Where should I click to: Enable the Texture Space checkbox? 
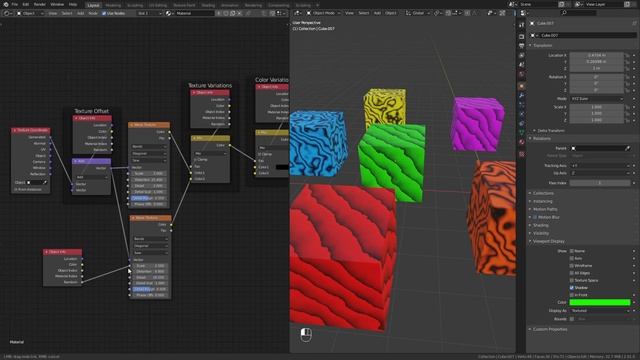(571, 280)
